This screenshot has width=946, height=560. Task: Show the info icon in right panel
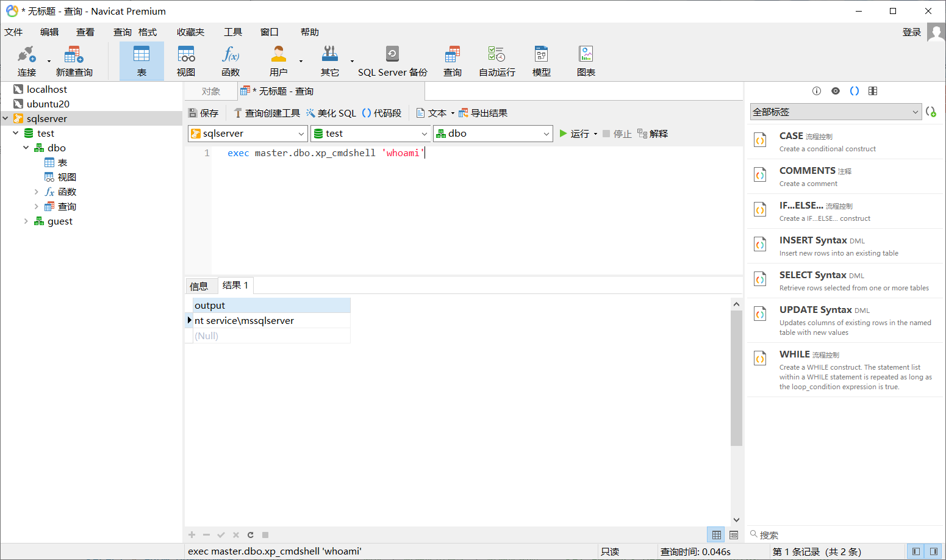click(817, 91)
